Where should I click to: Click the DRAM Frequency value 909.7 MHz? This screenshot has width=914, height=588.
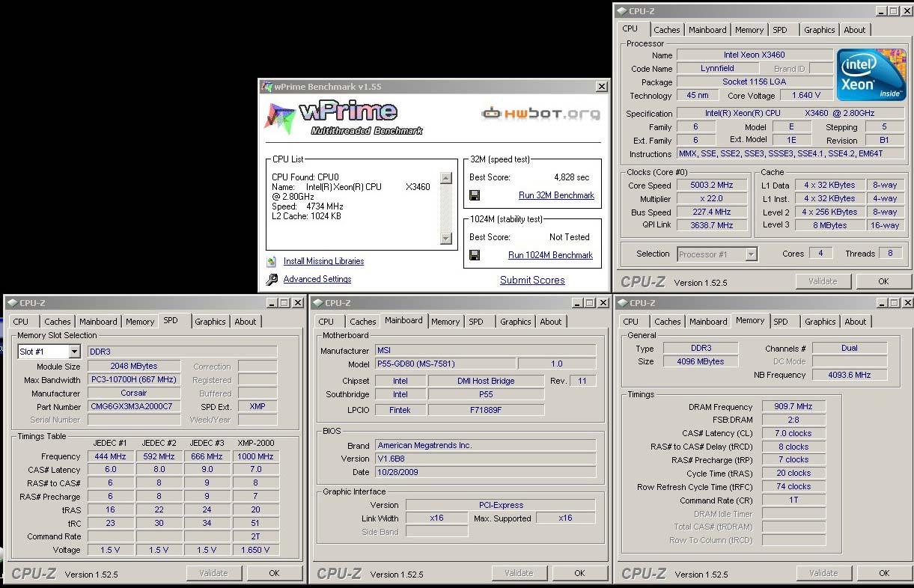(x=793, y=407)
